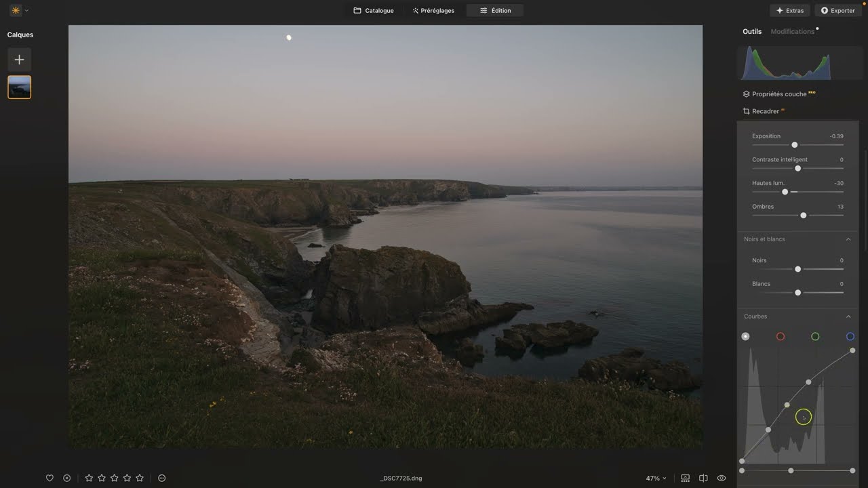Switch to the Catalogue tab
This screenshot has height=488, width=868.
374,10
